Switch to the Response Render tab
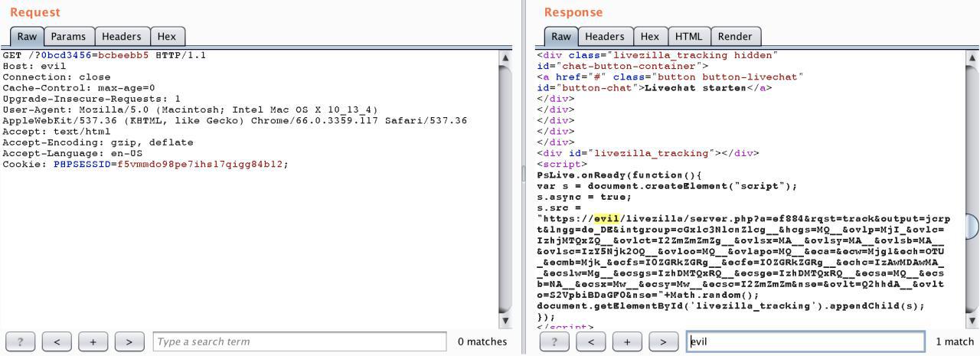Image resolution: width=980 pixels, height=356 pixels. tap(735, 36)
